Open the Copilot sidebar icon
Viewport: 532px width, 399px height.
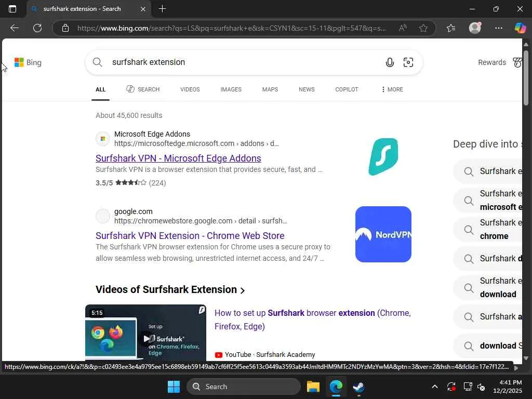[x=520, y=28]
